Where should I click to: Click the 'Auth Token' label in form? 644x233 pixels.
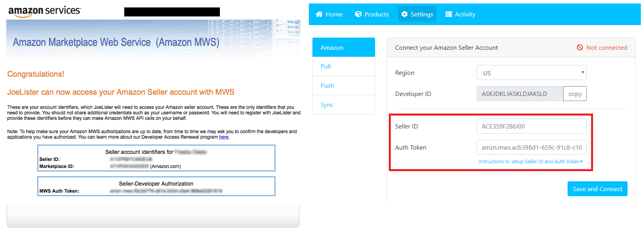[x=411, y=147]
